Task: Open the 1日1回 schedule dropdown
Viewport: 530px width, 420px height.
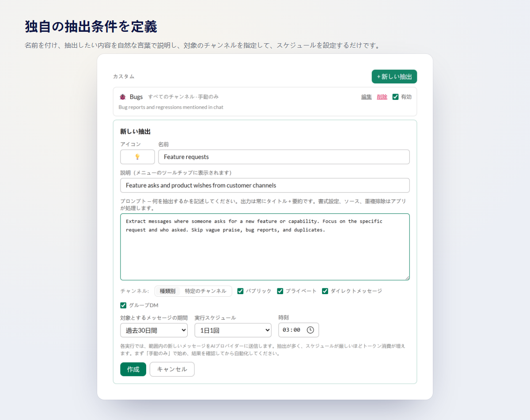Action: pyautogui.click(x=233, y=330)
